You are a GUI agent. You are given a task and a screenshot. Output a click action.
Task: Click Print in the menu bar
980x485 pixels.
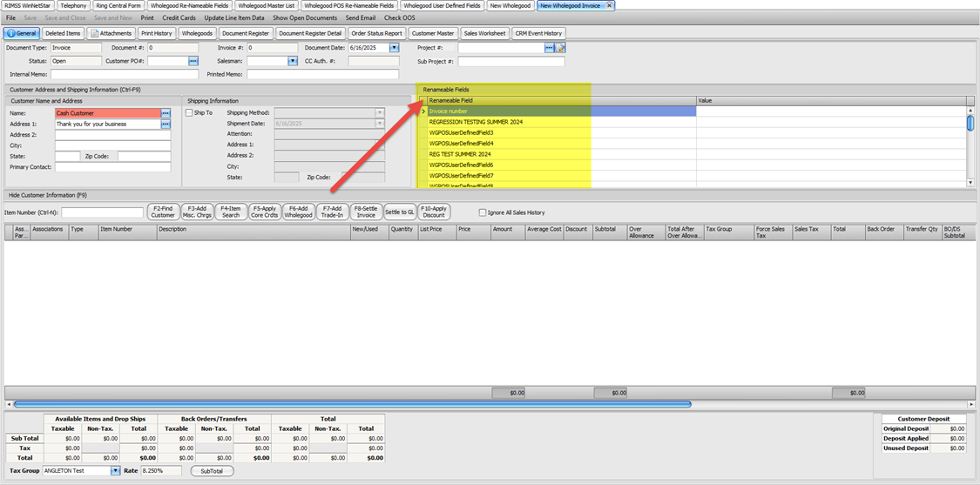tap(147, 18)
